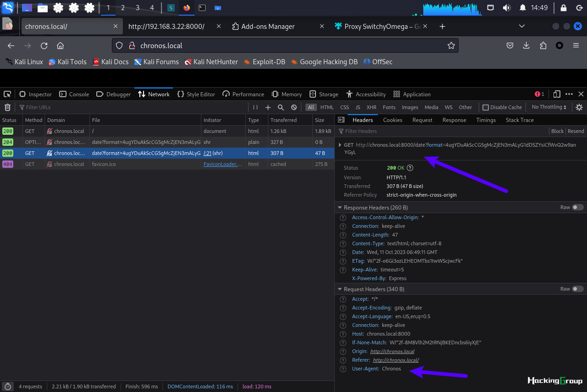Enable the Disable Cache checkbox
The image size is (587, 392).
point(486,107)
